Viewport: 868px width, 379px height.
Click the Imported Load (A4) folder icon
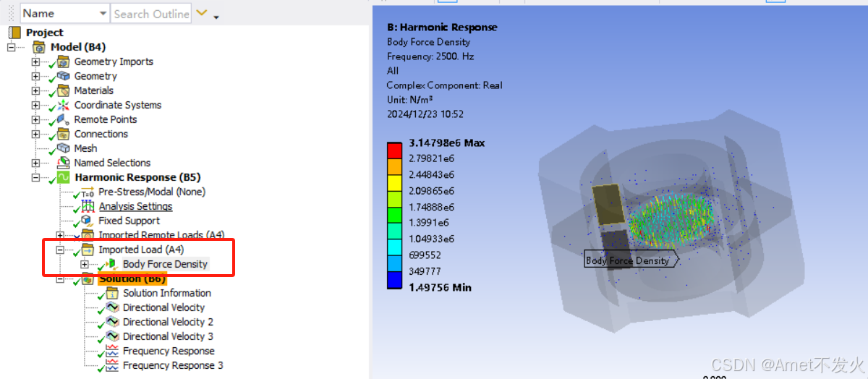pyautogui.click(x=88, y=250)
